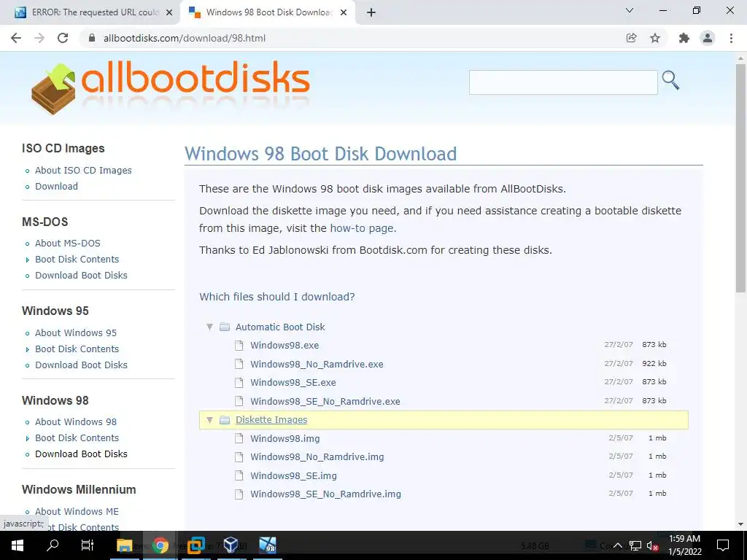Click the allbootdisks logo
This screenshot has height=560, width=747.
click(171, 88)
